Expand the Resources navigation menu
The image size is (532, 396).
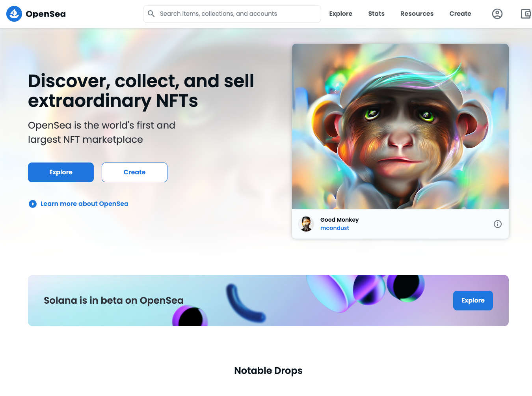(417, 14)
